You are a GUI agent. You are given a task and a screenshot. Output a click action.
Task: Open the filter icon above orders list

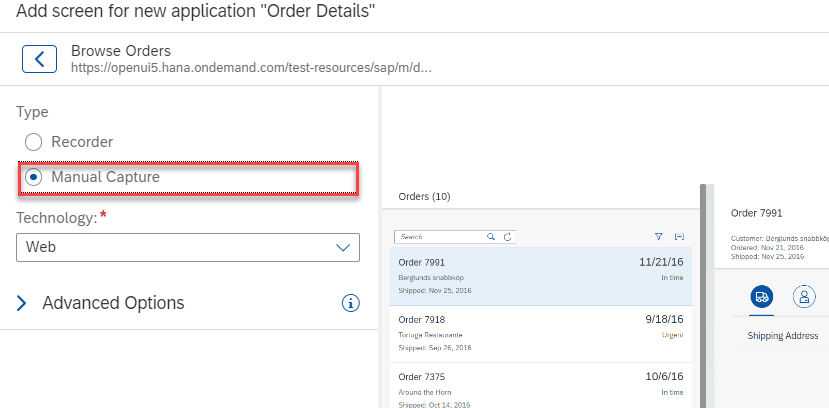coord(658,237)
